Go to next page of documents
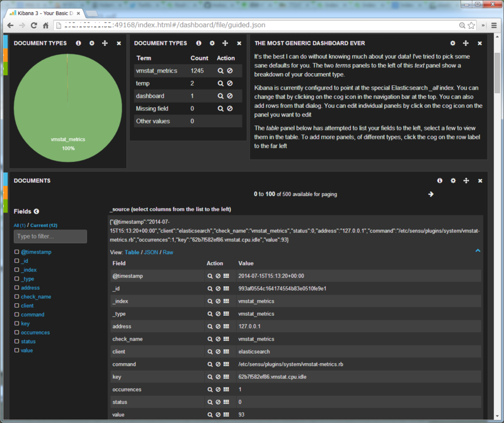This screenshot has height=423, width=504. 431,194
